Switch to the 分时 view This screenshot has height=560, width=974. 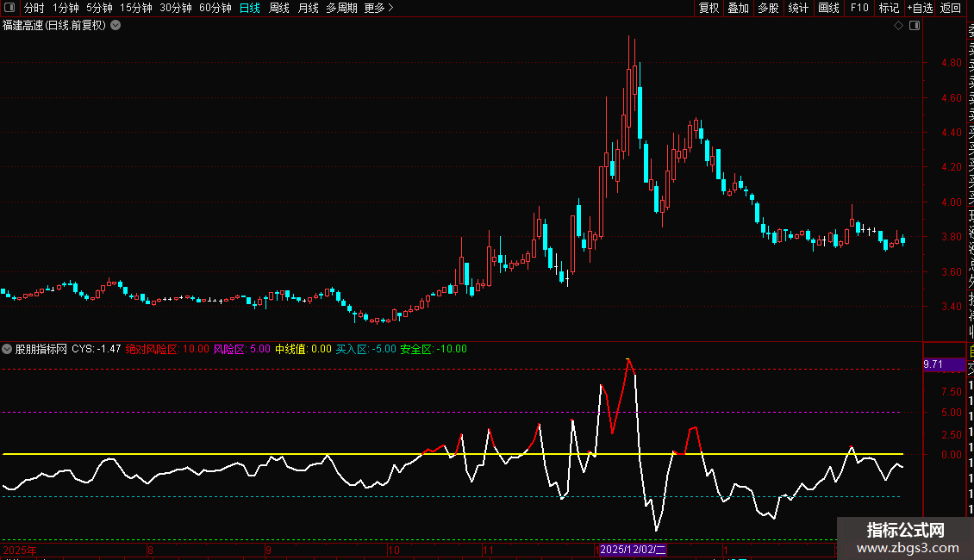coord(34,8)
